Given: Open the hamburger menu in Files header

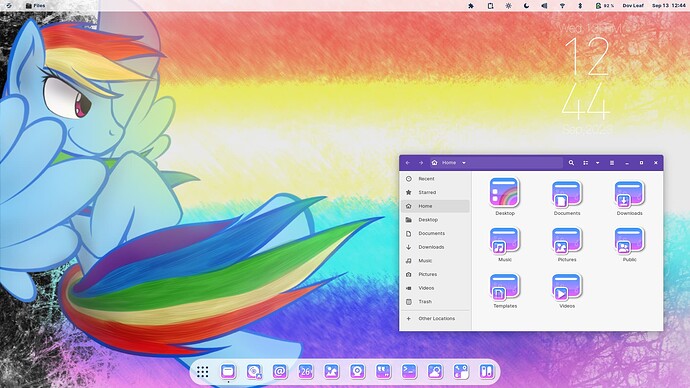Looking at the screenshot, I should coord(612,163).
